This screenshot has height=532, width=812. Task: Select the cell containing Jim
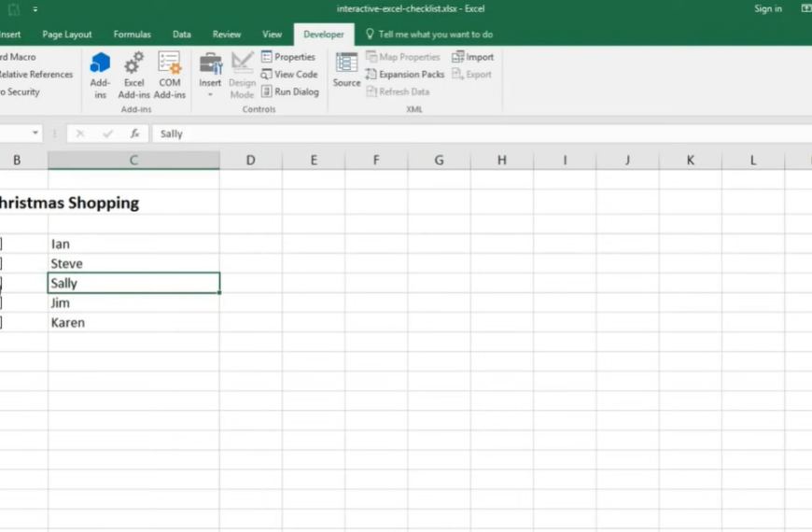click(133, 302)
